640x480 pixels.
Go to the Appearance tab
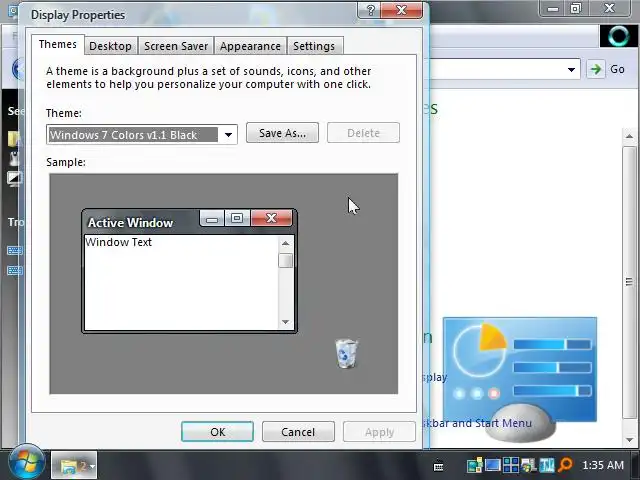tap(250, 46)
